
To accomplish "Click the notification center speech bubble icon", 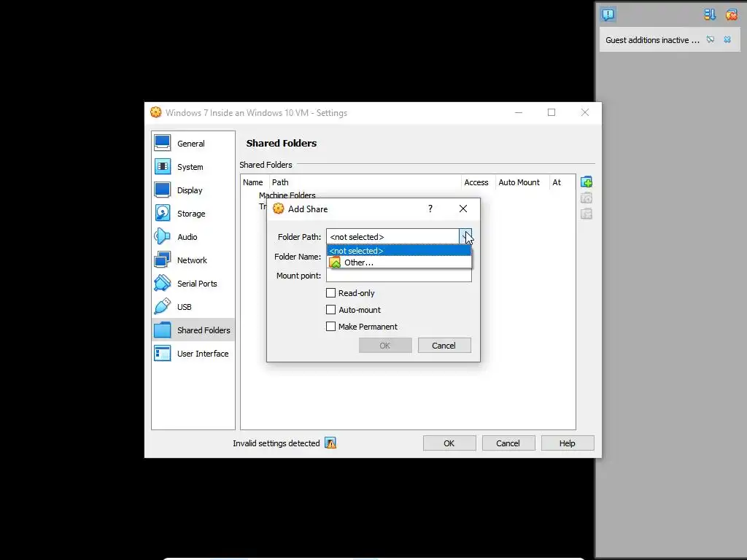I will (608, 15).
